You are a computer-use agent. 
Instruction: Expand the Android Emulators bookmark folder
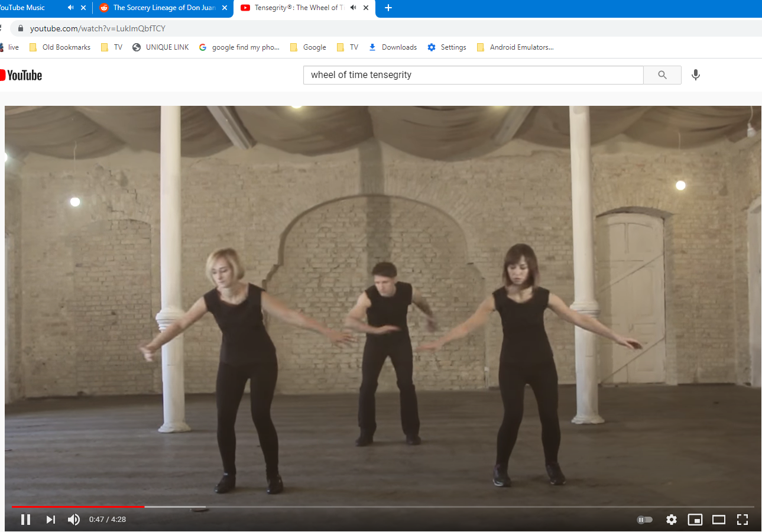coord(515,47)
